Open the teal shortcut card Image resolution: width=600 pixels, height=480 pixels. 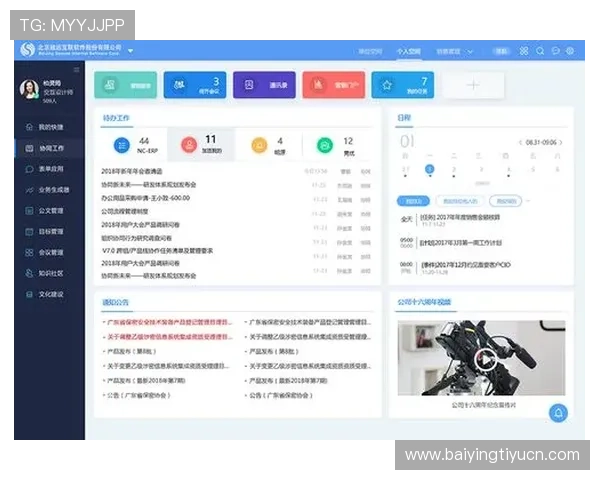pos(126,85)
